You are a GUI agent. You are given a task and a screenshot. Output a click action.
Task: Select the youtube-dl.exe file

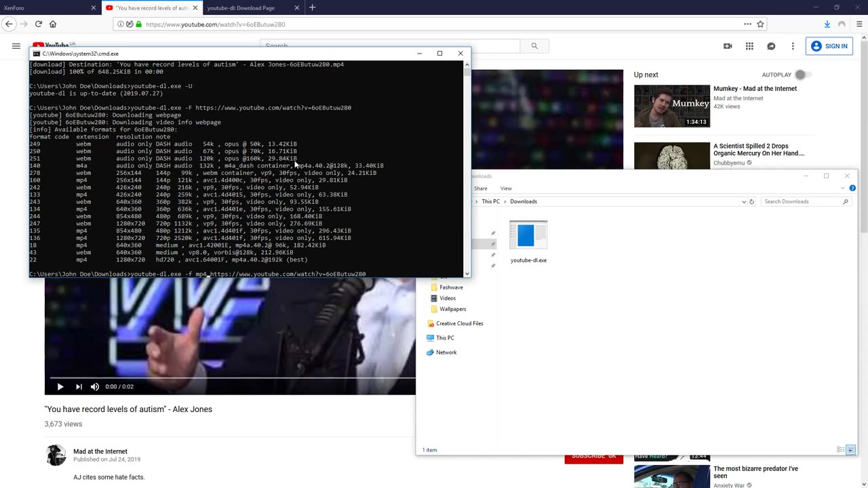[x=528, y=242]
